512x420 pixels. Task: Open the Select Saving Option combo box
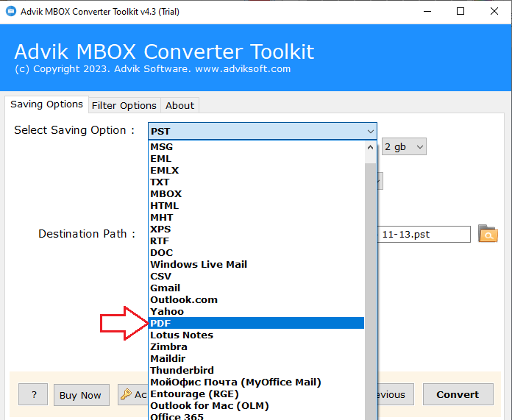click(263, 131)
